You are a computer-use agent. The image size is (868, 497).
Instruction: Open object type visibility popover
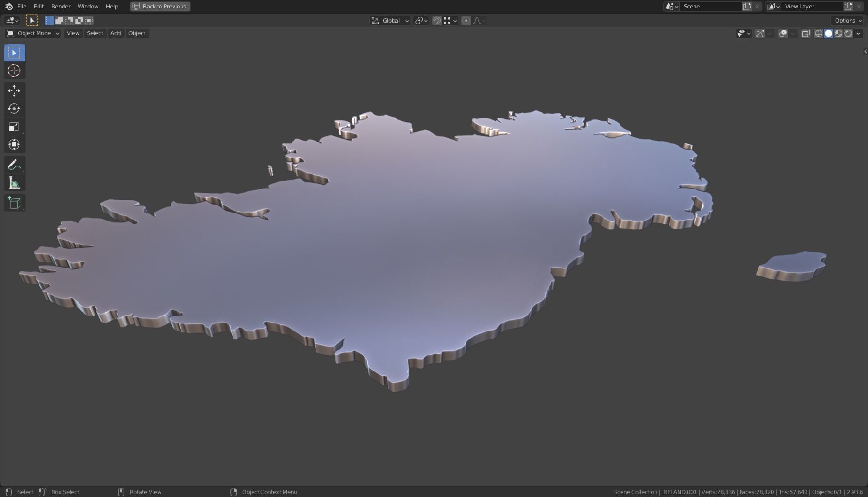[x=744, y=33]
